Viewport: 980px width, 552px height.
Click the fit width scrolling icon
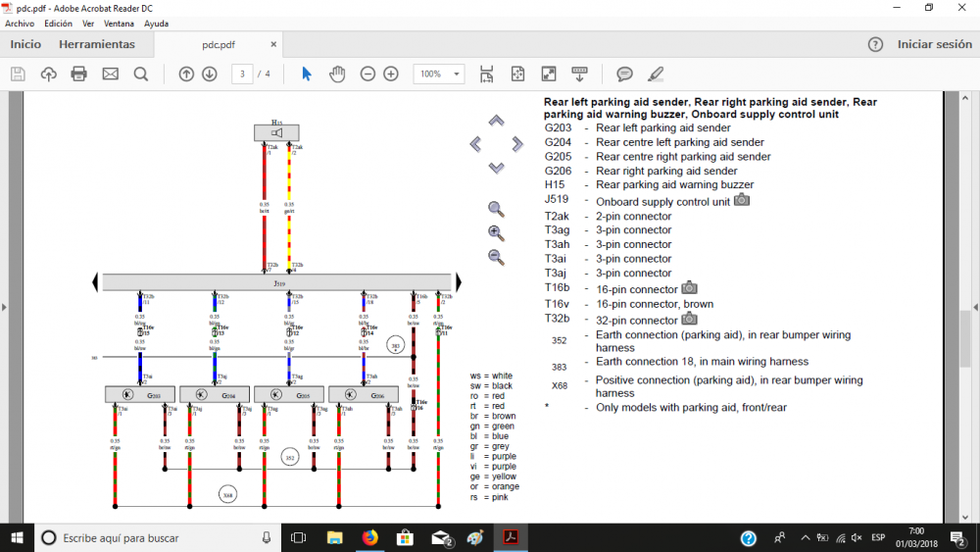pos(486,74)
